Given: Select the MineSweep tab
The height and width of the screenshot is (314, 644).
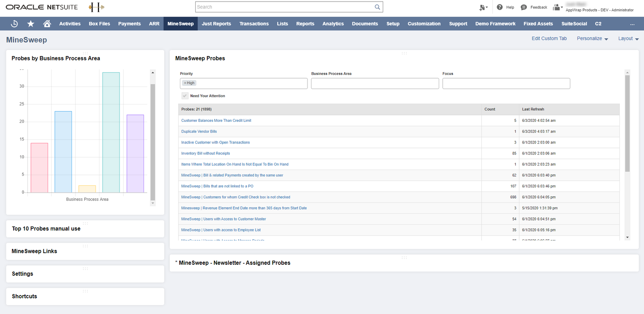Looking at the screenshot, I should pyautogui.click(x=180, y=24).
